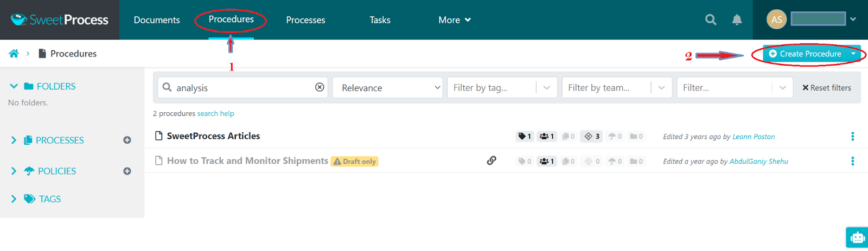Open Leann Poston's profile link
This screenshot has width=868, height=251.
point(754,137)
